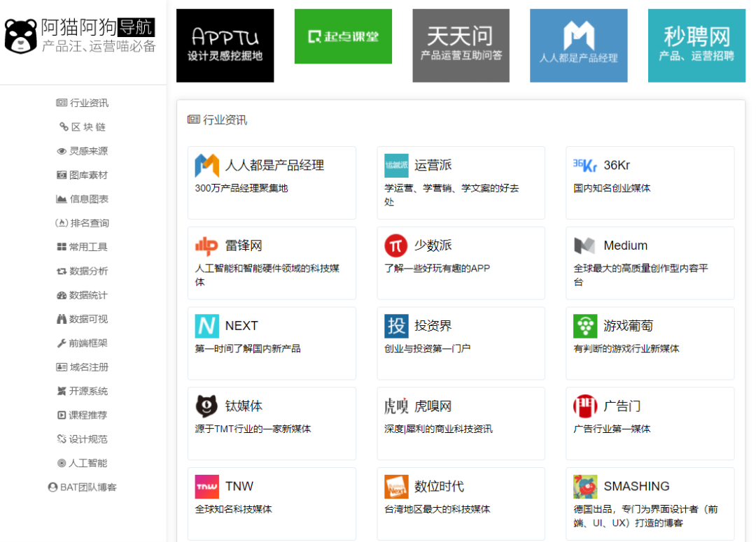
Task: Open the 运营派 title link
Action: [433, 165]
